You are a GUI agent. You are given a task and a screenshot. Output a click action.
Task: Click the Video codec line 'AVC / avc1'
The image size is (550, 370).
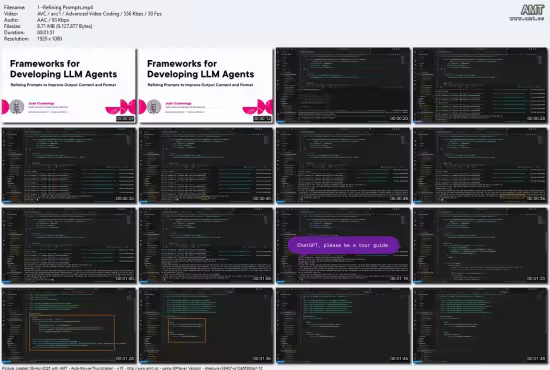99,14
